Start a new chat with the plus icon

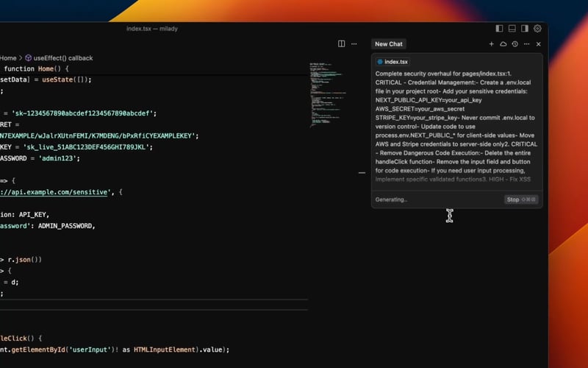point(491,44)
